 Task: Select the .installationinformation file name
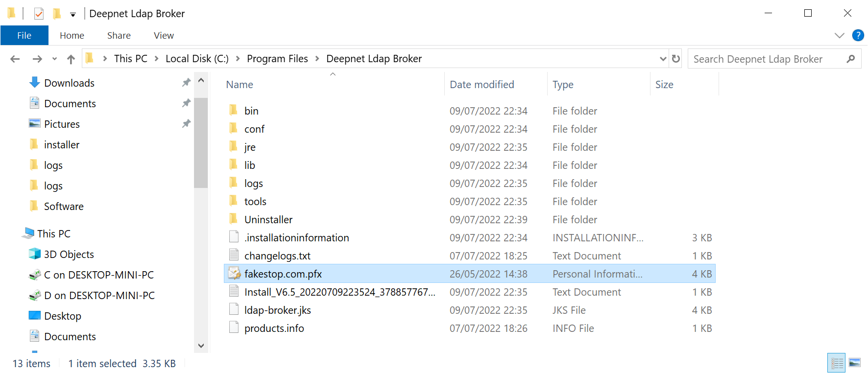click(x=297, y=237)
